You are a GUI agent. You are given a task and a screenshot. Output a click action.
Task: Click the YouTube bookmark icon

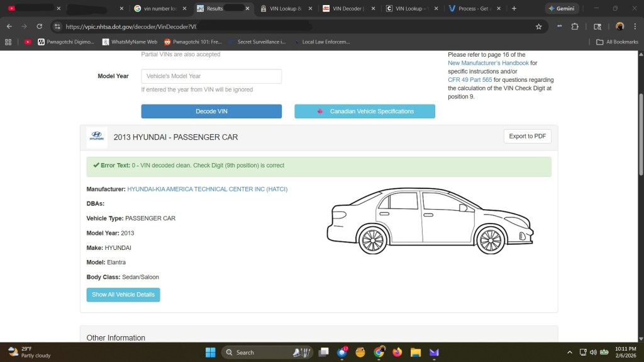[28, 42]
